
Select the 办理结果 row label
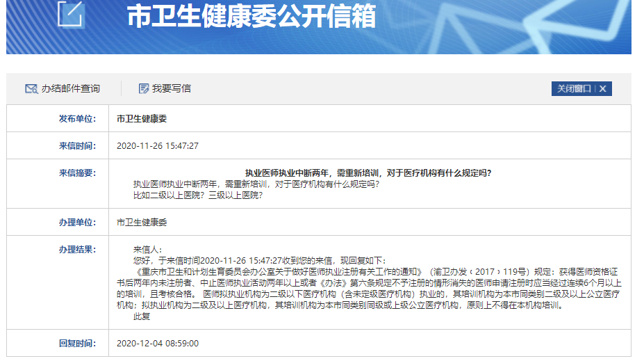pyautogui.click(x=77, y=249)
